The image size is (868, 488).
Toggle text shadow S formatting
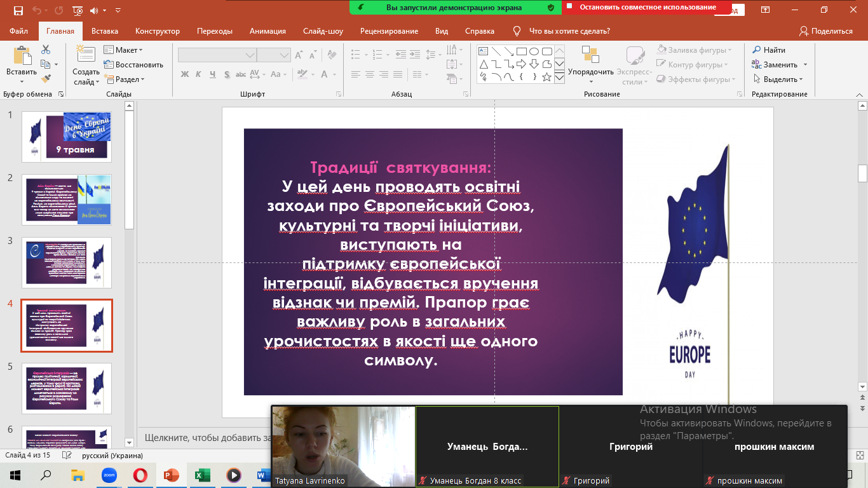(227, 74)
